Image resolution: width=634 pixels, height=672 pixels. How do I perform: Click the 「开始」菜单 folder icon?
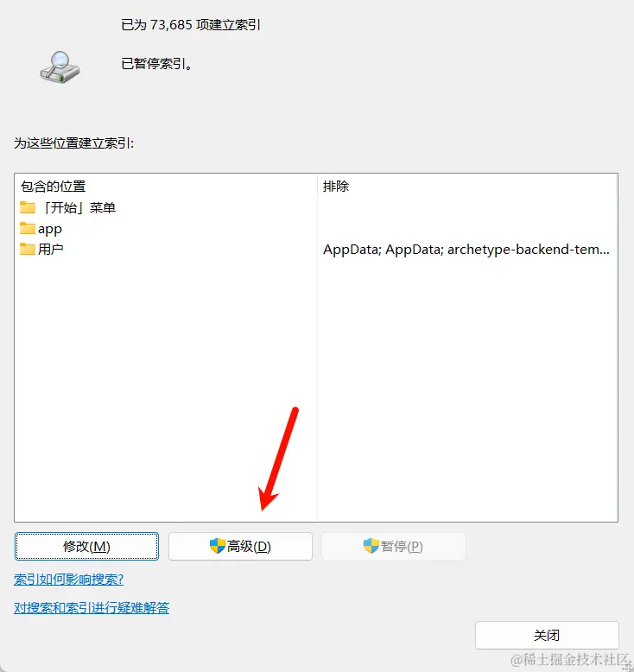[x=28, y=207]
